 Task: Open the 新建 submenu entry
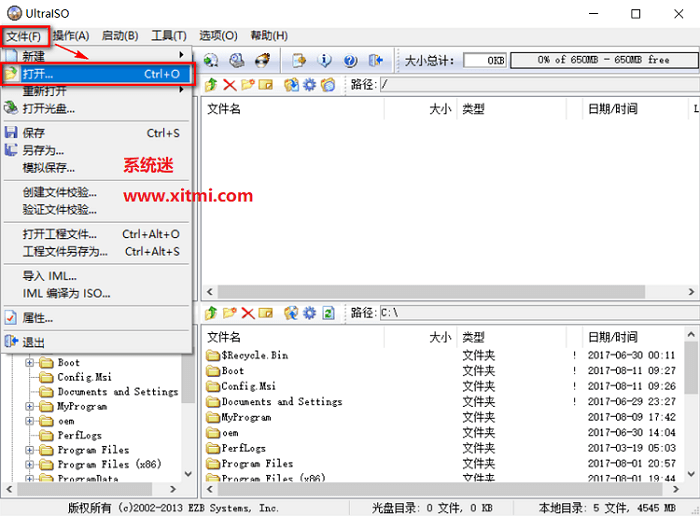point(97,56)
